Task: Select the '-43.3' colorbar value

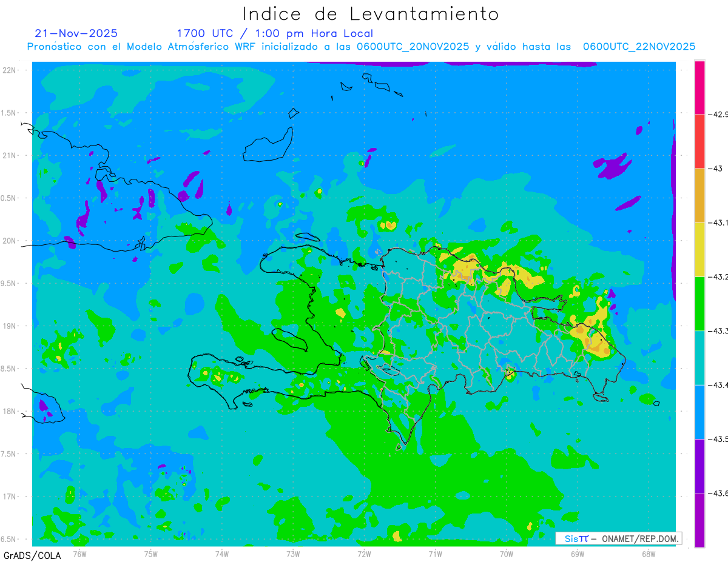Action: coord(719,330)
